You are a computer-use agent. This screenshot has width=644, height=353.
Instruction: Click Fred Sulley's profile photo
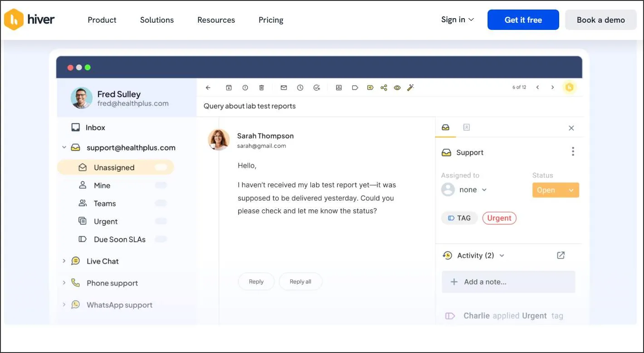(82, 98)
